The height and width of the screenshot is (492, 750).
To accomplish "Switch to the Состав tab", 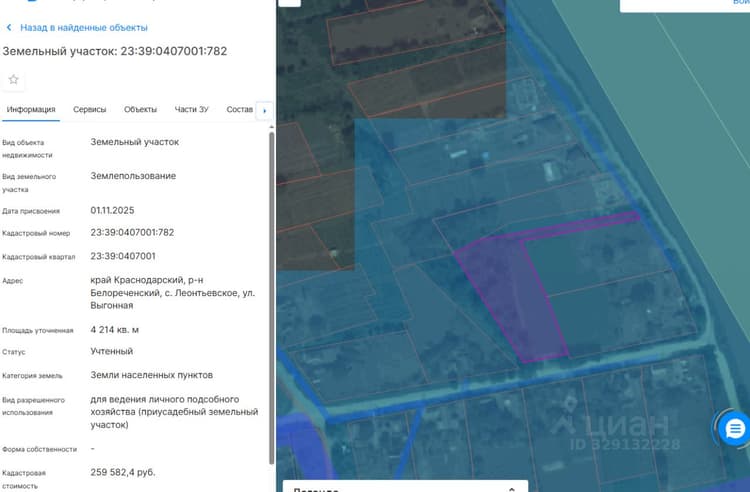I will [x=240, y=109].
